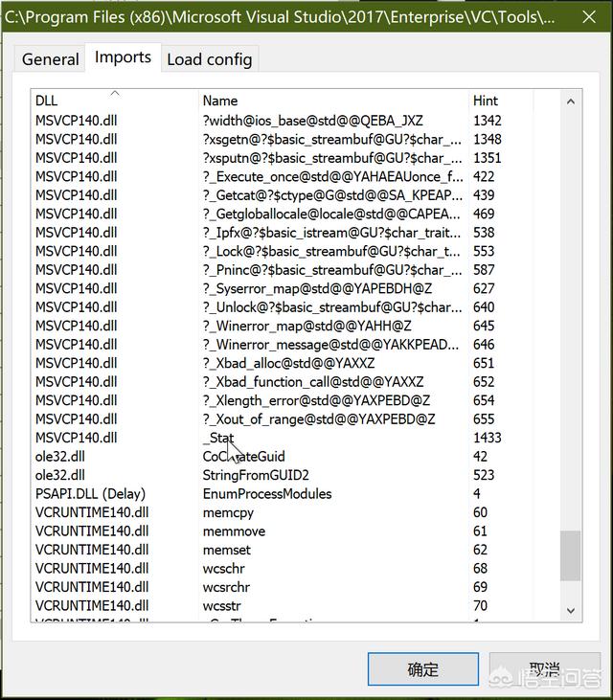
Task: Select the ?_Xlength_error@std@@YAXPEBD@Z row
Action: [296, 400]
